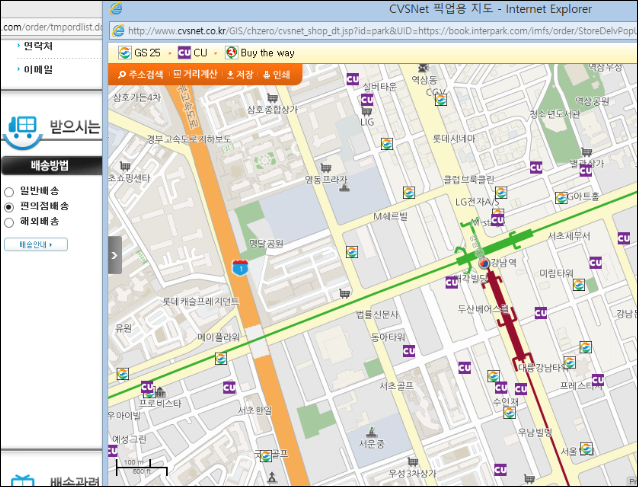The image size is (638, 487).
Task: Click the map window URL address bar
Action: click(372, 31)
